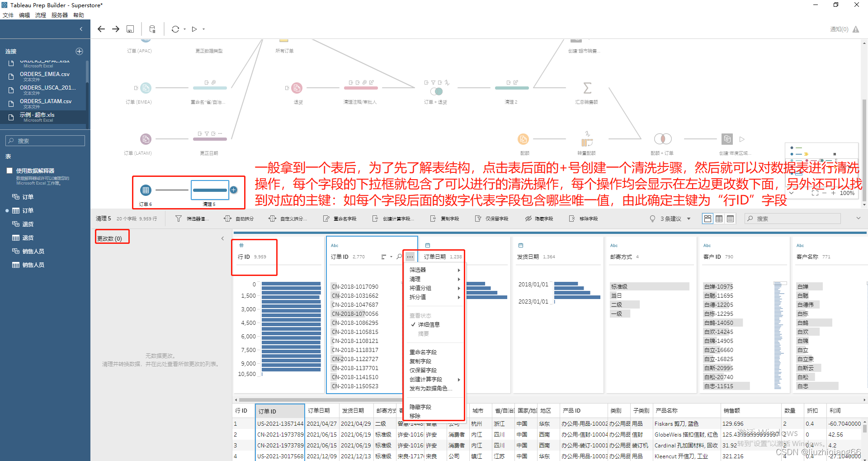Click 自动拆分 automatic split tool
The height and width of the screenshot is (461, 868).
coord(239,219)
